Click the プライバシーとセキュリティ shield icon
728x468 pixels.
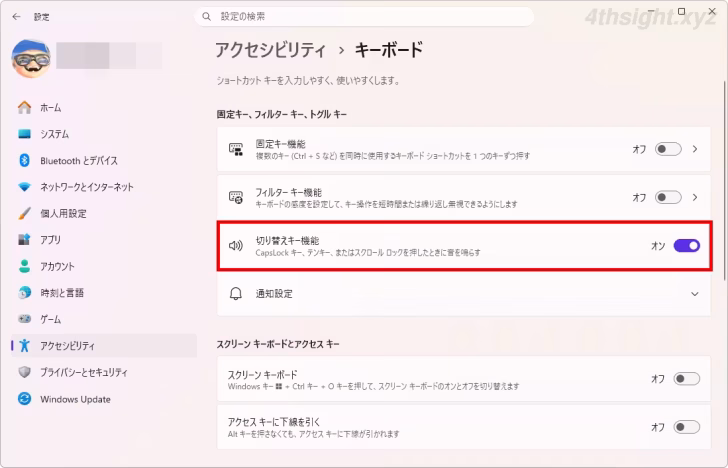click(x=24, y=372)
